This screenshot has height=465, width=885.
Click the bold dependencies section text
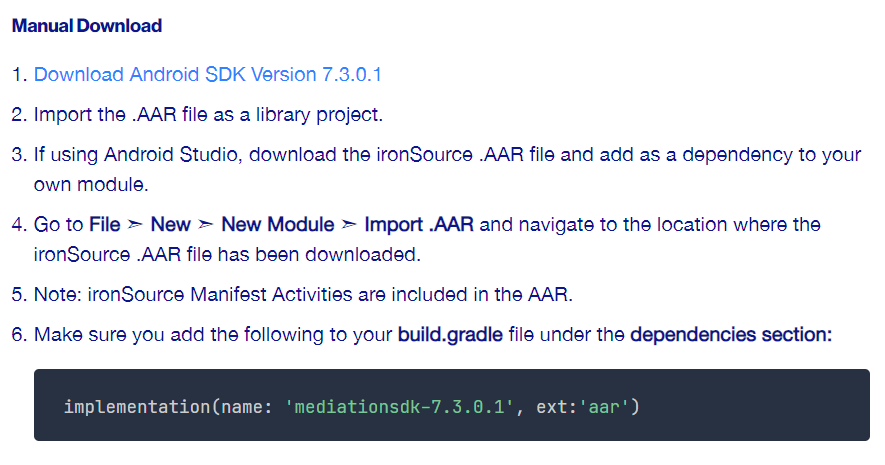[730, 334]
